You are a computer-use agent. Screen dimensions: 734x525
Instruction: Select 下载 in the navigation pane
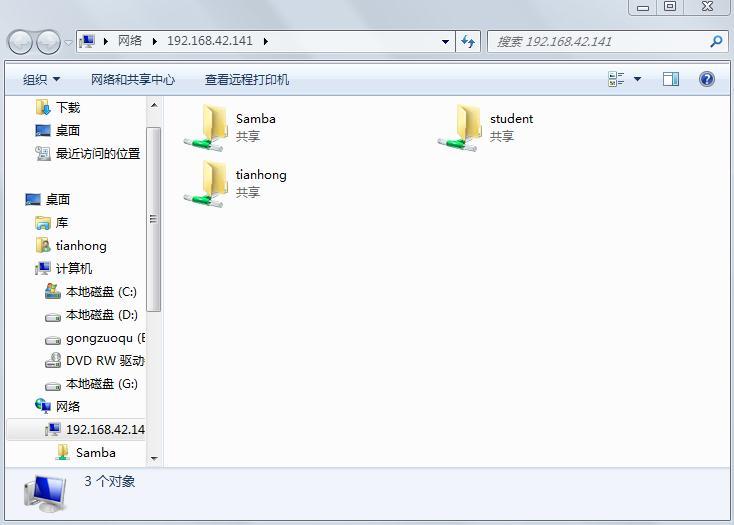pos(59,108)
